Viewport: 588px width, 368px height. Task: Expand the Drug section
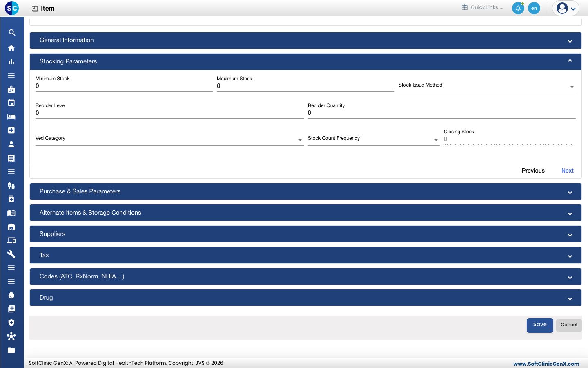[305, 298]
